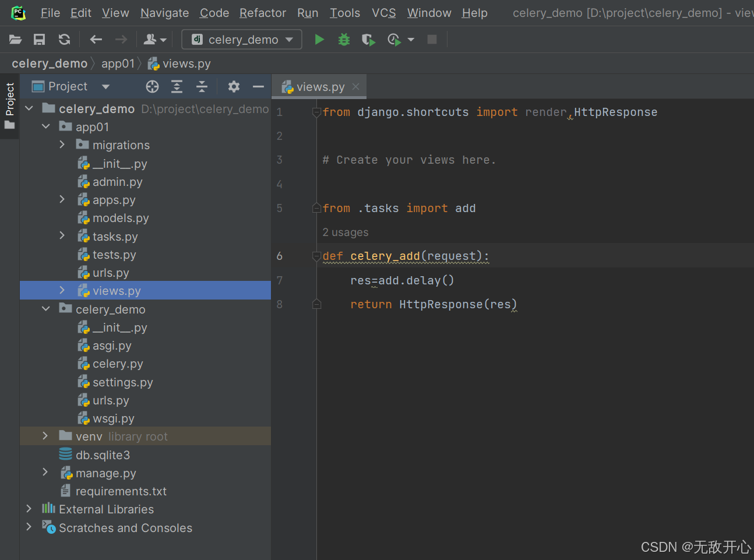Toggle folding of import on line 1
The width and height of the screenshot is (754, 560).
[x=316, y=112]
